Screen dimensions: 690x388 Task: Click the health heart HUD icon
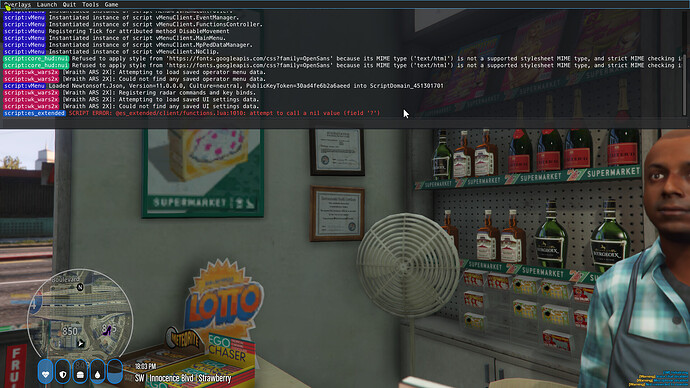point(45,371)
